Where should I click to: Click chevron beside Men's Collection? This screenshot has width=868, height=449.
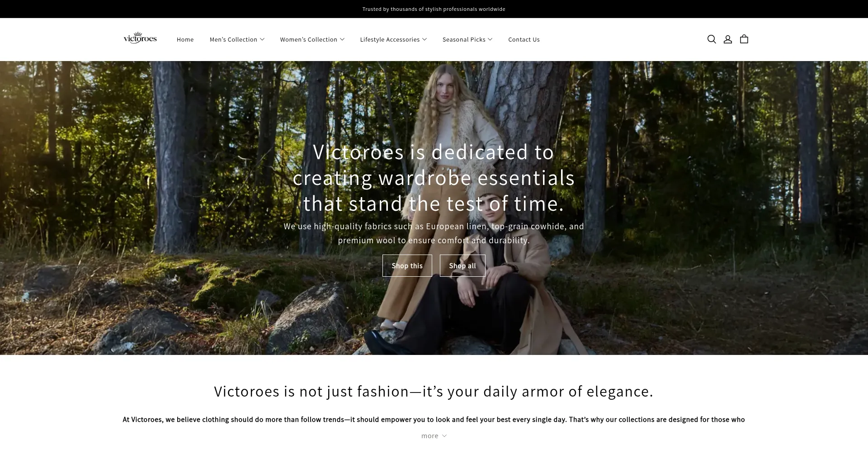coord(262,39)
